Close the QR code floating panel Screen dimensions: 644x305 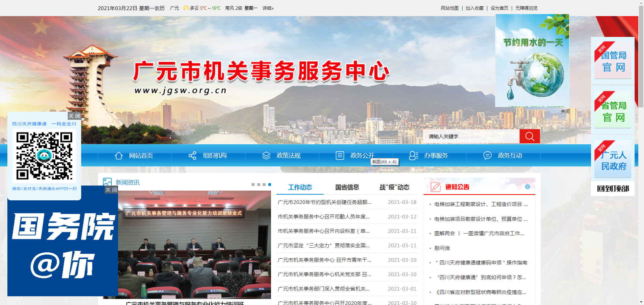(x=74, y=116)
